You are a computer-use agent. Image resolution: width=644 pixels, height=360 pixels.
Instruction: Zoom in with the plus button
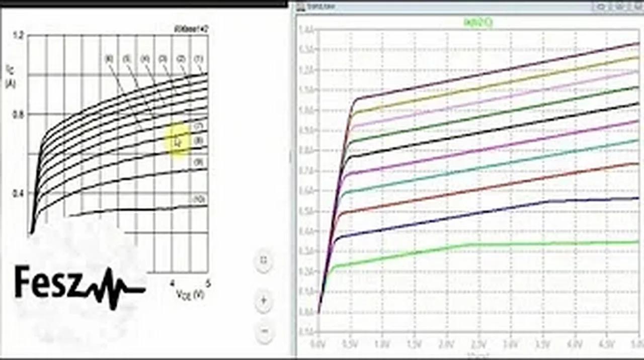[263, 301]
